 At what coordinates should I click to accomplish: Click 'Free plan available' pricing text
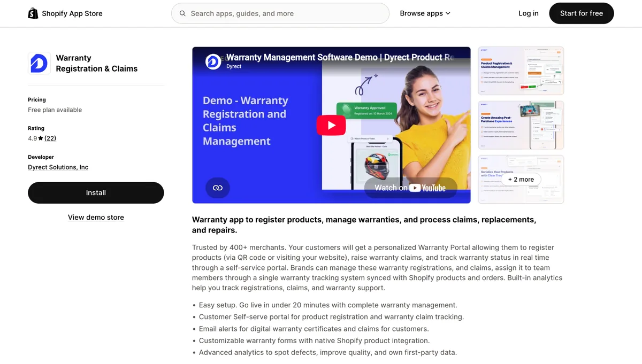click(x=55, y=110)
